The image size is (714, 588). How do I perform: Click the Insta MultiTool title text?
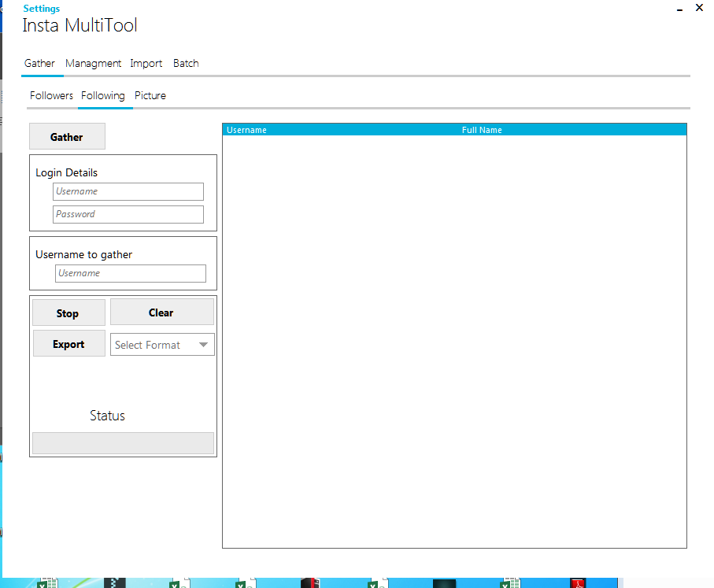tap(80, 25)
